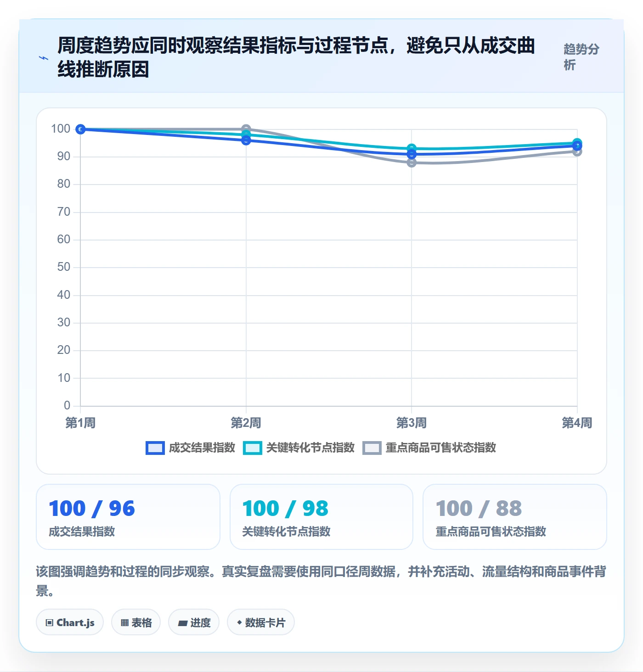This screenshot has width=643, height=672.
Task: Click the grid icon in 表格 tag
Action: click(x=124, y=623)
